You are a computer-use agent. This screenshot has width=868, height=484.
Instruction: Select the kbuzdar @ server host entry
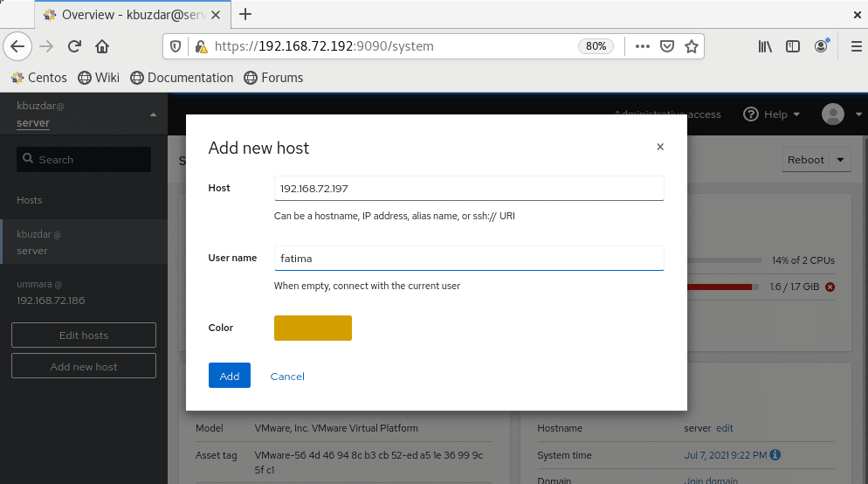click(84, 242)
